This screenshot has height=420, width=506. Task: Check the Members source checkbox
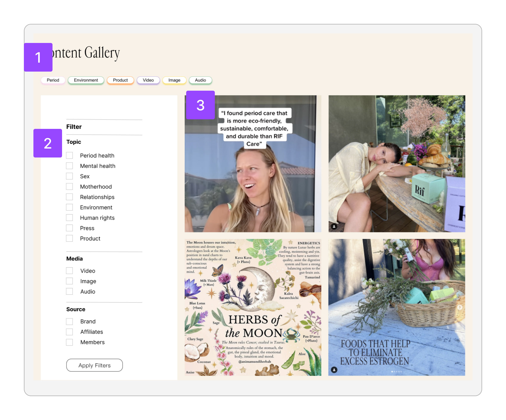coord(70,342)
